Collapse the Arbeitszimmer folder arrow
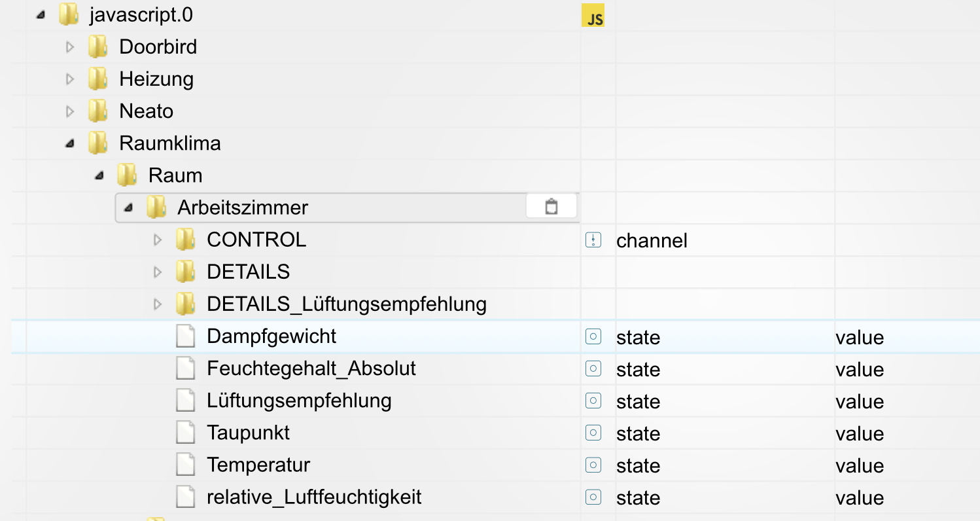The image size is (980, 521). coord(128,207)
